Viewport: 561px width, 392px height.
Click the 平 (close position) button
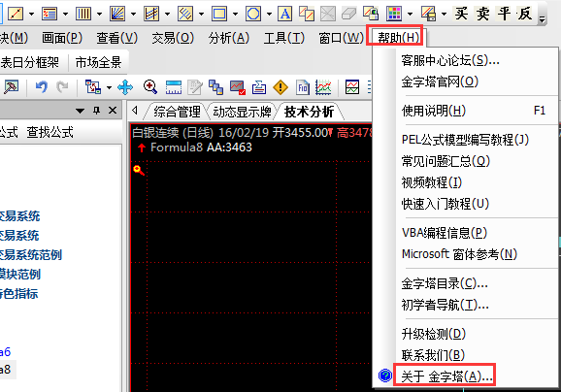click(x=504, y=14)
